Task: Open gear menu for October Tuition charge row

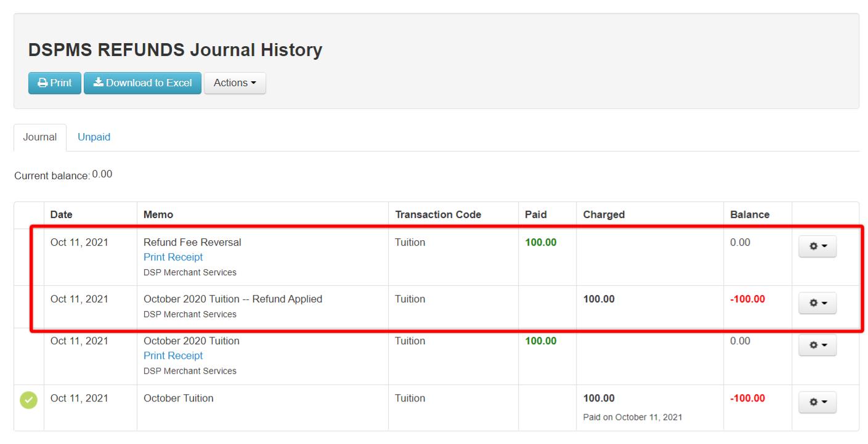Action: point(817,402)
